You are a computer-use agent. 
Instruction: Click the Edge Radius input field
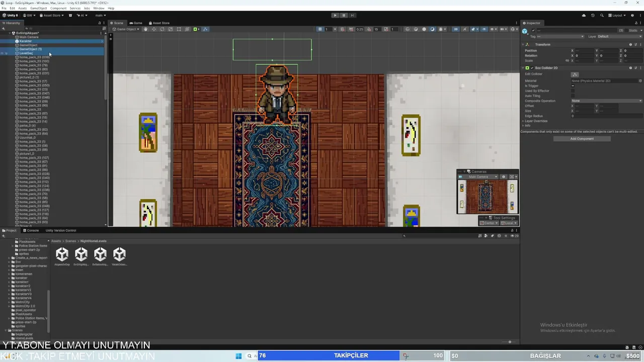coord(607,116)
